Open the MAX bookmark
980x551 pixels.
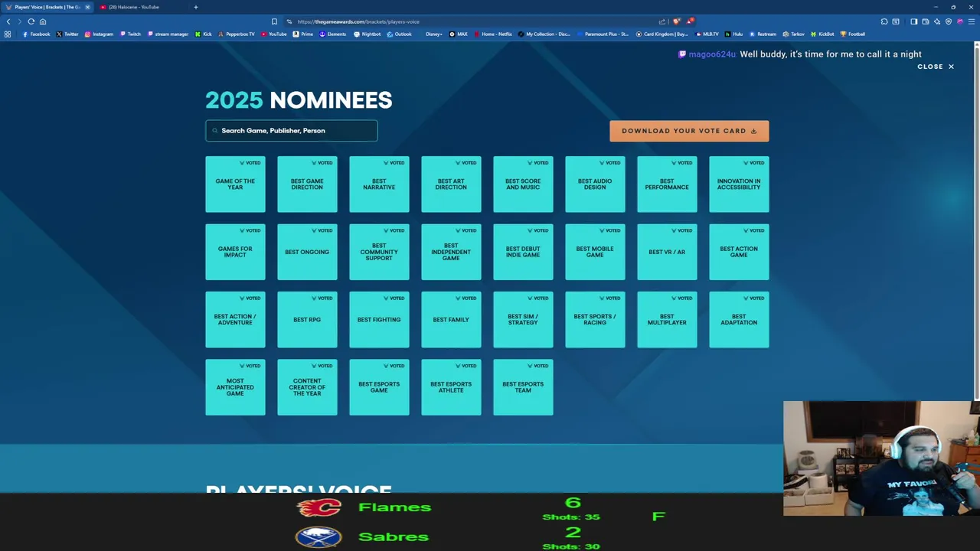tap(459, 34)
